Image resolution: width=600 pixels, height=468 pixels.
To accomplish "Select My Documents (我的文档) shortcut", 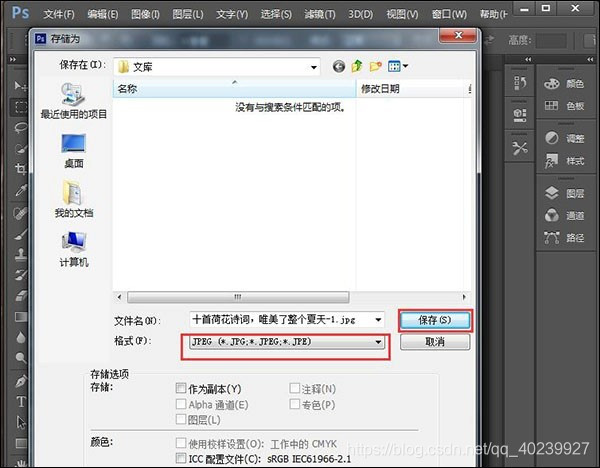I will [73, 199].
